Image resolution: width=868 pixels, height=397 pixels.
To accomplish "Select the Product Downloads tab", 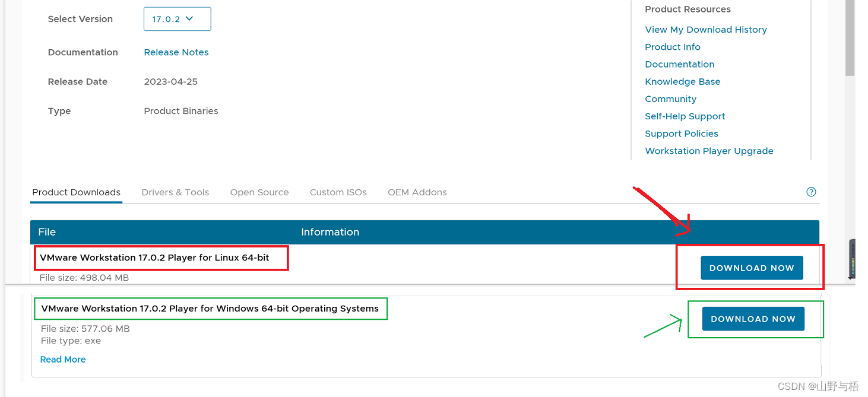I will click(x=76, y=192).
